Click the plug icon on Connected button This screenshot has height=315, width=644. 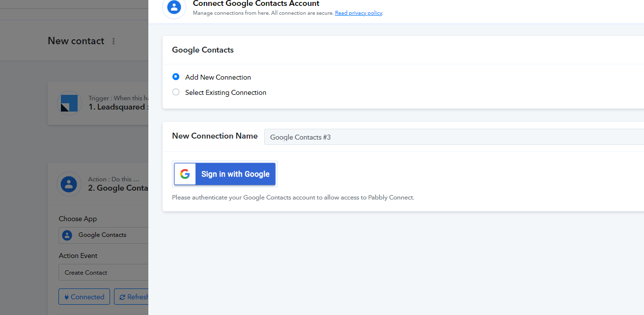tap(66, 297)
